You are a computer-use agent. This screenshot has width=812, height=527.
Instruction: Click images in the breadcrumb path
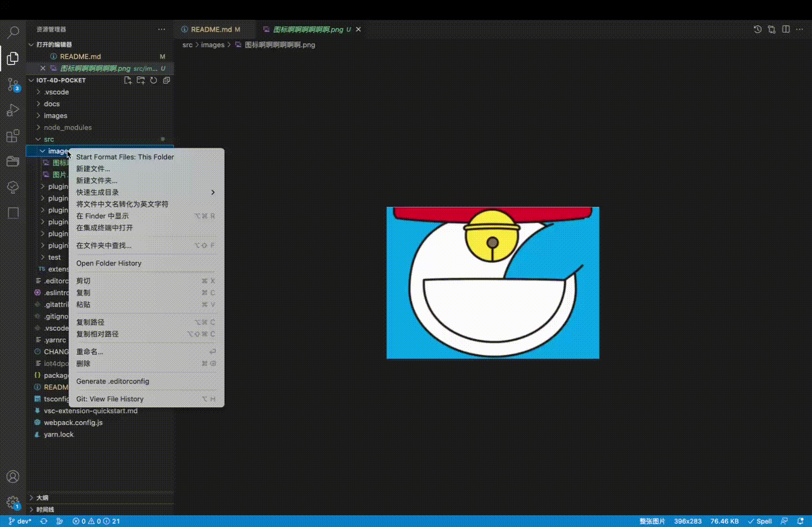tap(213, 45)
